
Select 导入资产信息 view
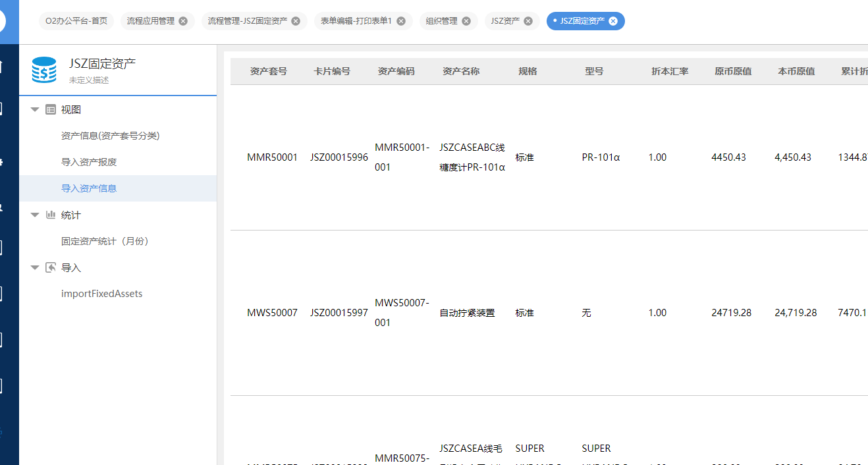(118, 188)
